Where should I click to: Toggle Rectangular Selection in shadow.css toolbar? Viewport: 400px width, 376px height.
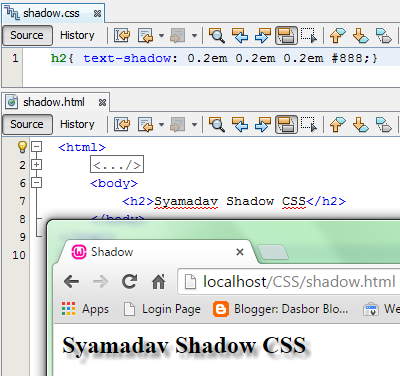309,35
